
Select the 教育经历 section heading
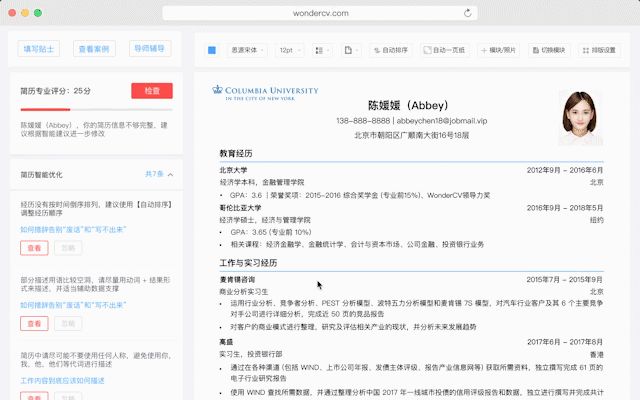tap(236, 153)
